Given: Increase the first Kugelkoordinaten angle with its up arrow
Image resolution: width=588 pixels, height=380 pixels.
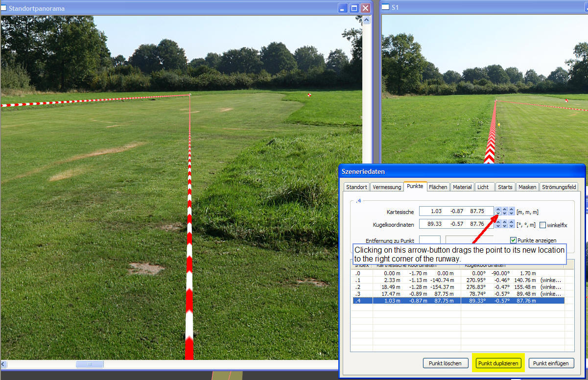Looking at the screenshot, I should [x=498, y=222].
